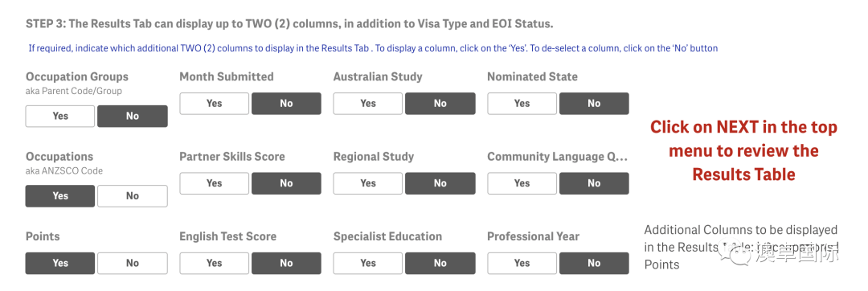Viewport: 868px width, 291px height.
Task: Set Nominated State to No
Action: [594, 104]
